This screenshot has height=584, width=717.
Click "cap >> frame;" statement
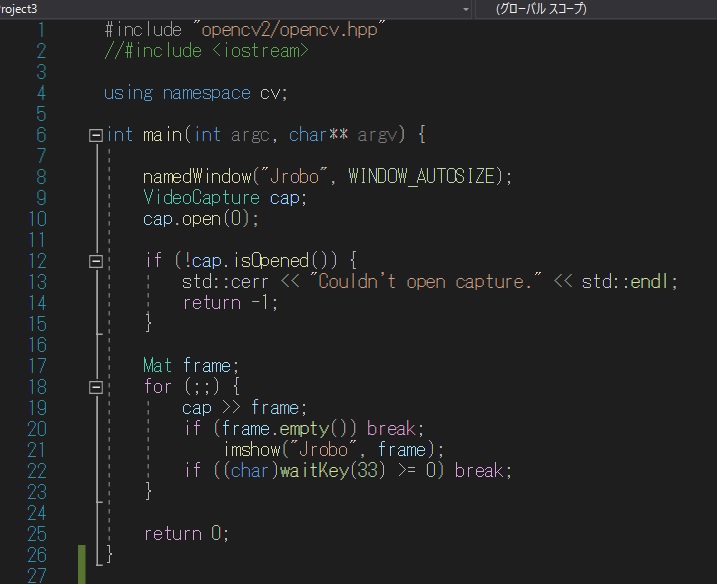(x=245, y=408)
